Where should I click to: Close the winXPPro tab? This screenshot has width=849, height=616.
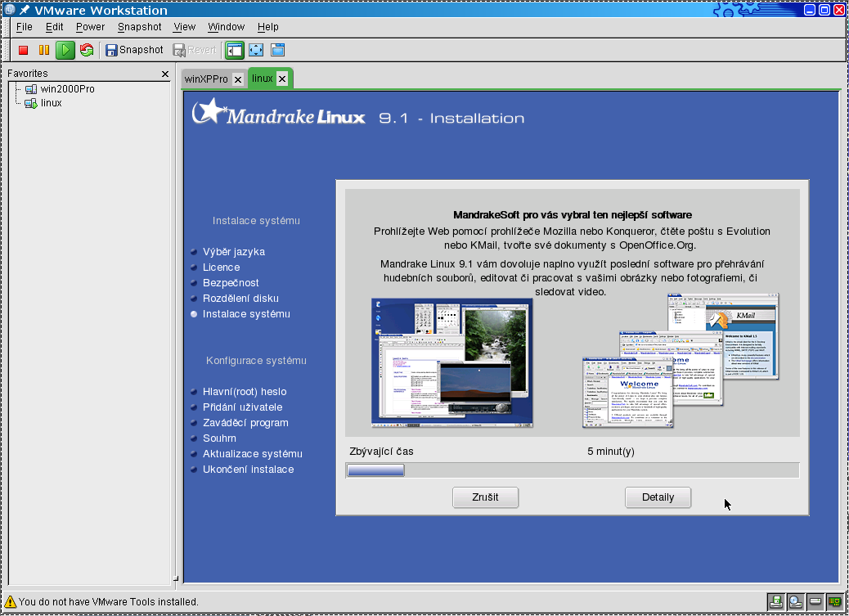[238, 79]
